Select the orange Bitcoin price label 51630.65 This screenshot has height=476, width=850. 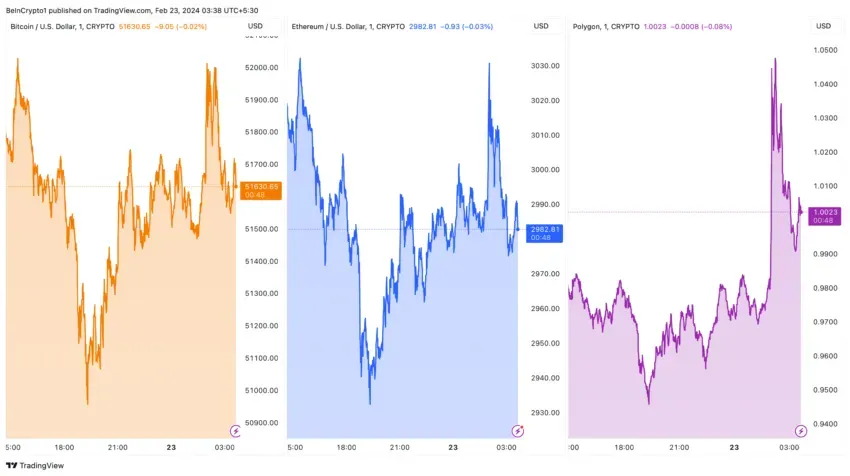point(261,190)
